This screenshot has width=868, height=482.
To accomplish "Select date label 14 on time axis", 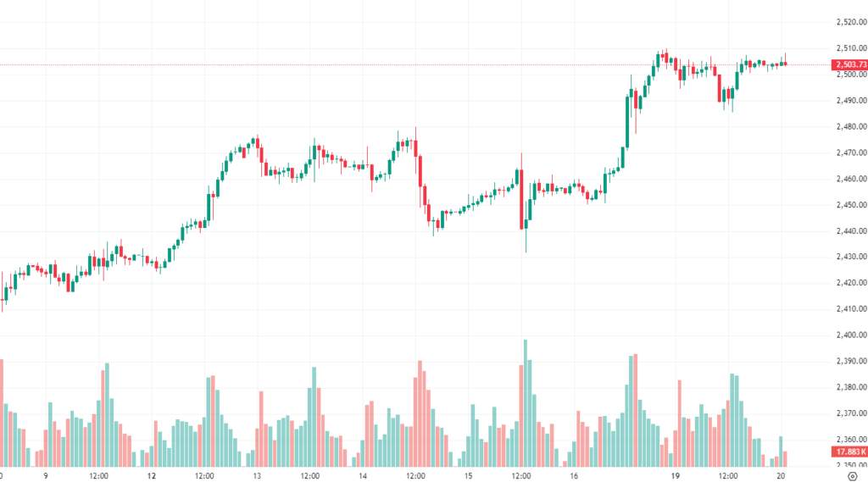I will [363, 476].
